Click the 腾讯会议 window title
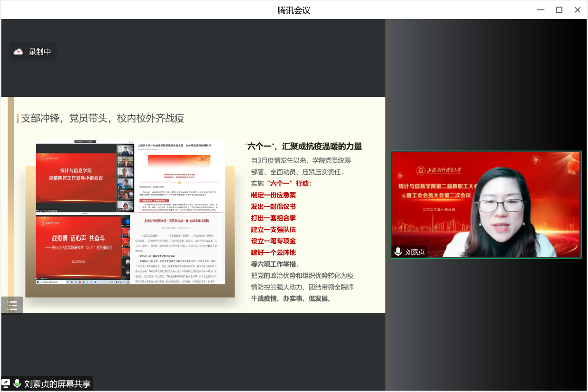 coord(294,10)
